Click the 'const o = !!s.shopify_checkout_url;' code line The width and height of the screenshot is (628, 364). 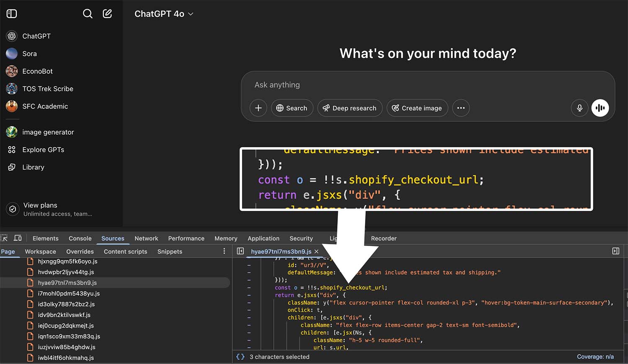coord(331,287)
